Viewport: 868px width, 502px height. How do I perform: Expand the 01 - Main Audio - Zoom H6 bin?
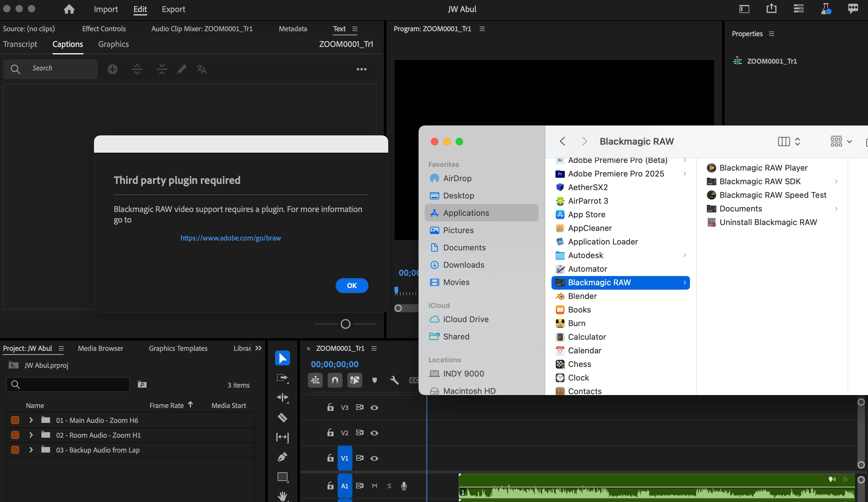coord(31,420)
